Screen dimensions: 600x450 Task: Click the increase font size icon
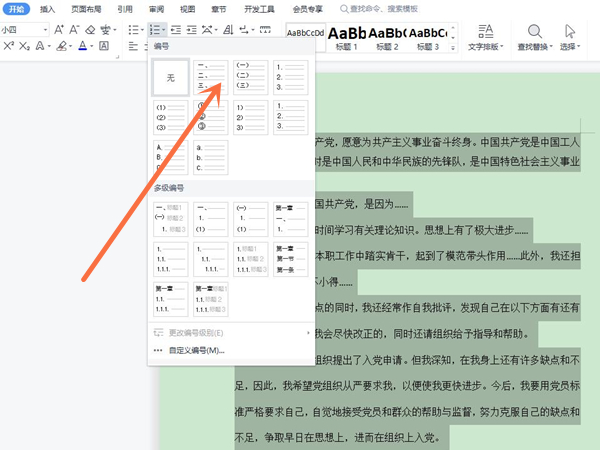(x=58, y=30)
